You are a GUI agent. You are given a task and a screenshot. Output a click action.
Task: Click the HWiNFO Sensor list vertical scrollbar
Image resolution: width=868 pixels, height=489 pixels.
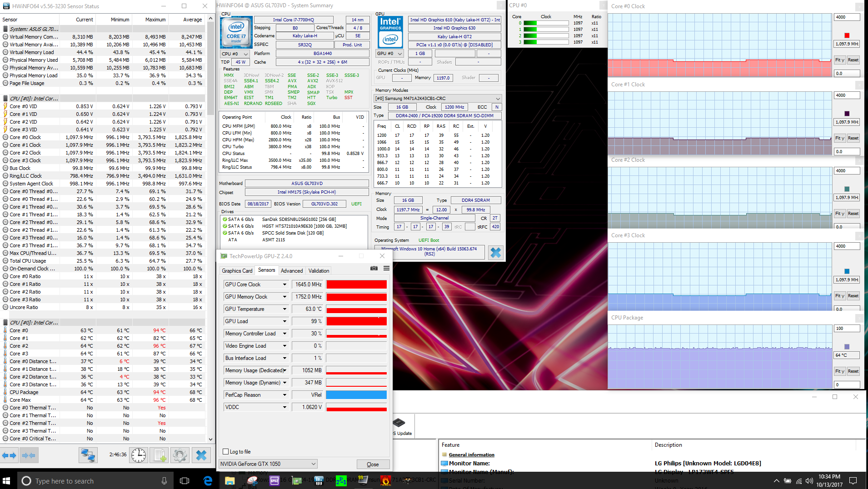coord(210,229)
